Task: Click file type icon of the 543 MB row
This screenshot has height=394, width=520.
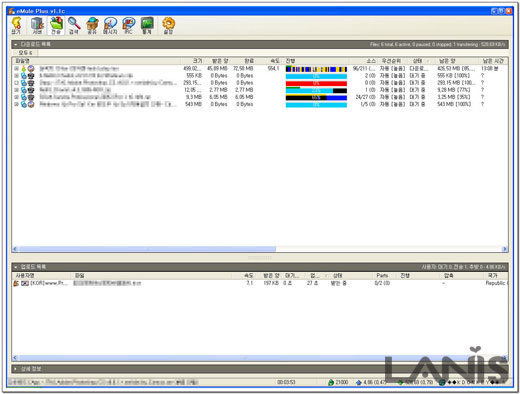Action: point(24,104)
